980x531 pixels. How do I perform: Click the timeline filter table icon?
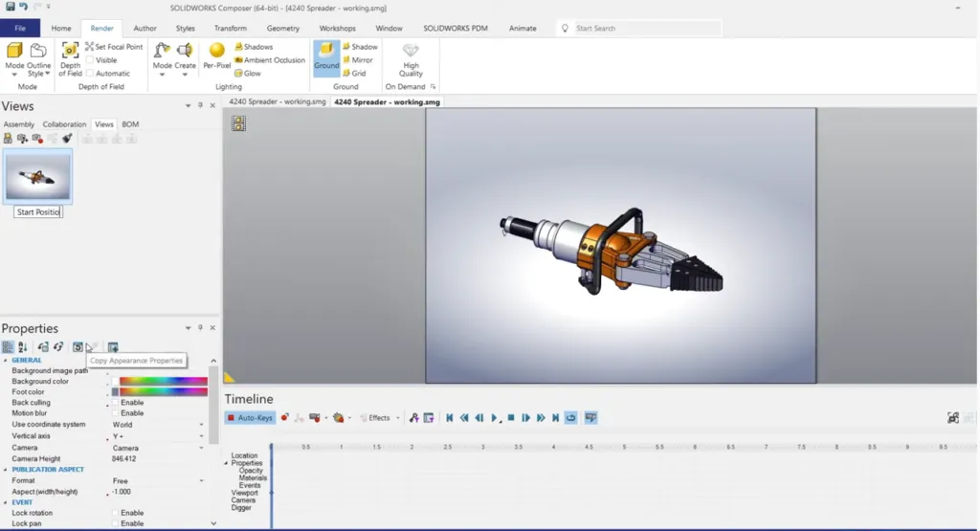429,418
